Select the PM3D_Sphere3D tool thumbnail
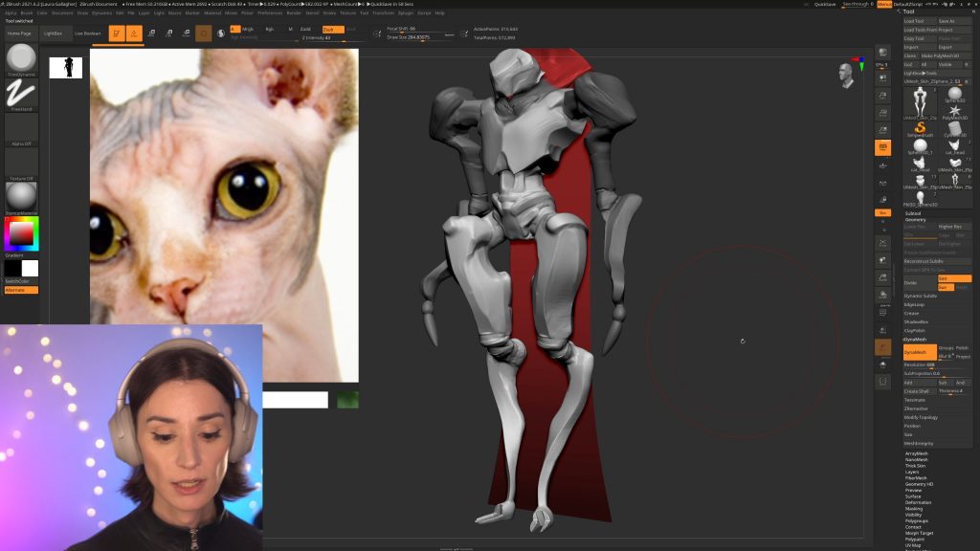This screenshot has width=980, height=551. coord(920,198)
